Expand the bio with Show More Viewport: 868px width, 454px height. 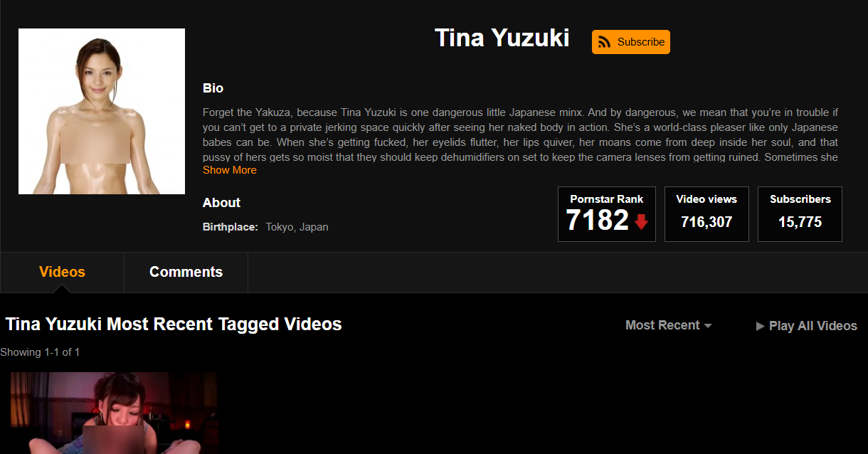tap(230, 170)
